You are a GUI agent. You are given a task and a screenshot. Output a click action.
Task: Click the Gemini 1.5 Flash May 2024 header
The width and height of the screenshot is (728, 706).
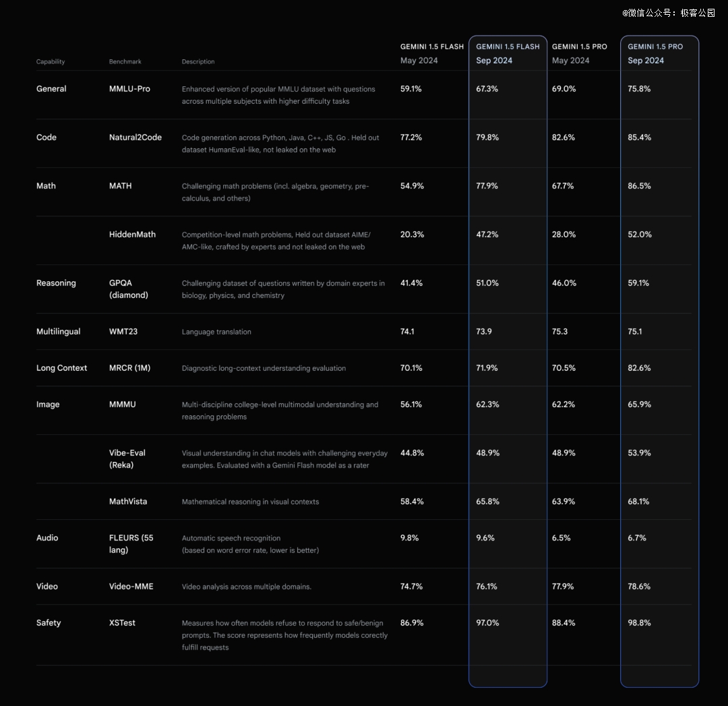coord(432,53)
